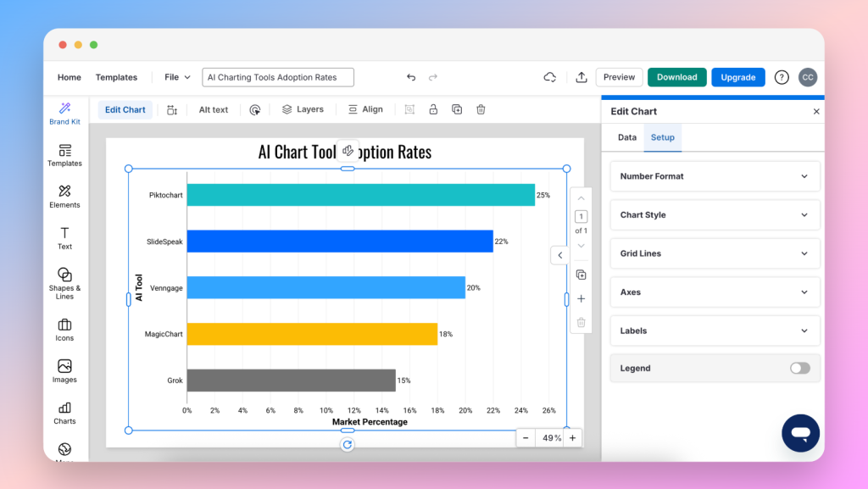Open the Align options
This screenshot has width=868, height=489.
[x=365, y=109]
